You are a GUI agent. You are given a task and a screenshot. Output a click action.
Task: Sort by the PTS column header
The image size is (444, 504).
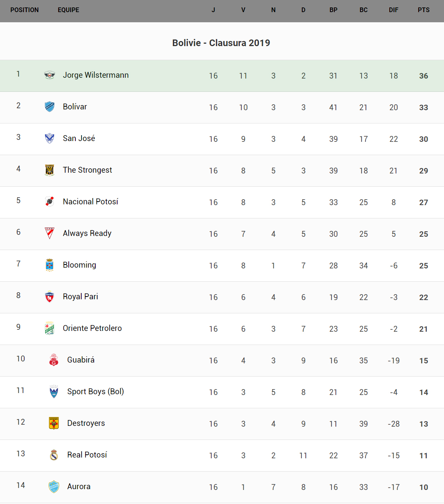423,10
